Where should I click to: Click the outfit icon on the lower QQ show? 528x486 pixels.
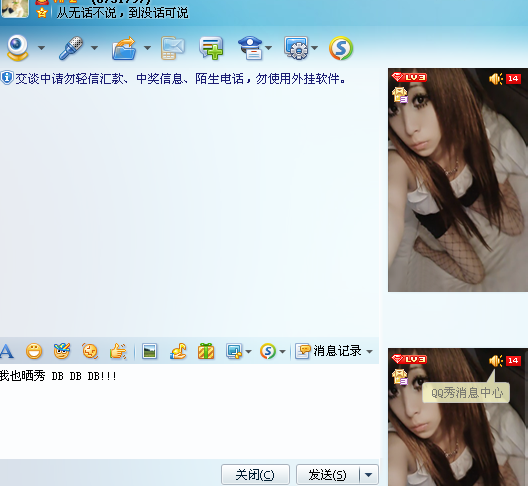coord(400,377)
